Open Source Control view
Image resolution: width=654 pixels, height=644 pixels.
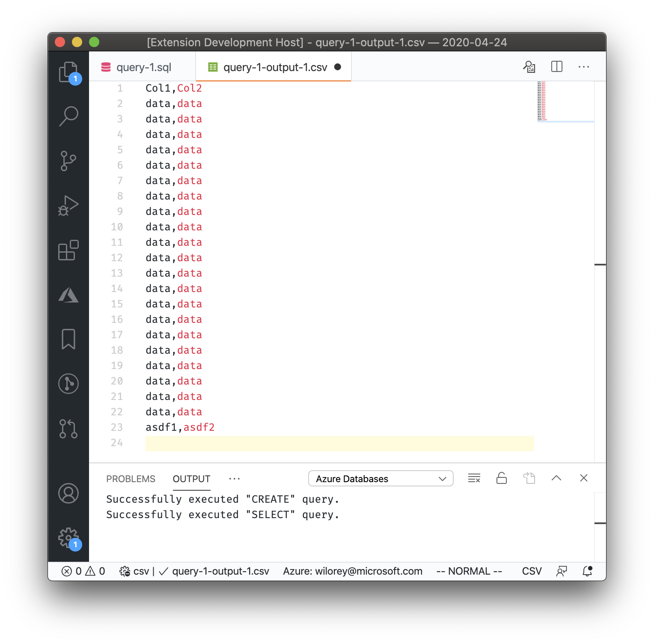(68, 161)
